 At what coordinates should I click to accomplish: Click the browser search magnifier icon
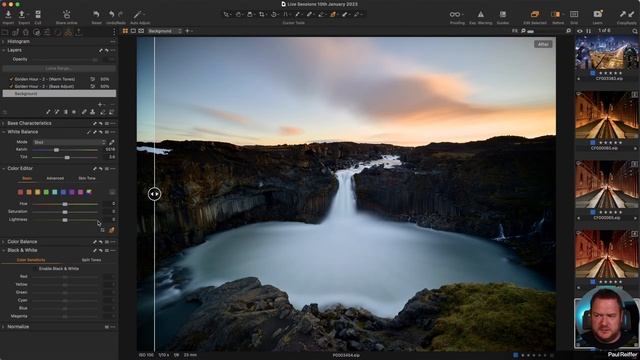point(635,31)
